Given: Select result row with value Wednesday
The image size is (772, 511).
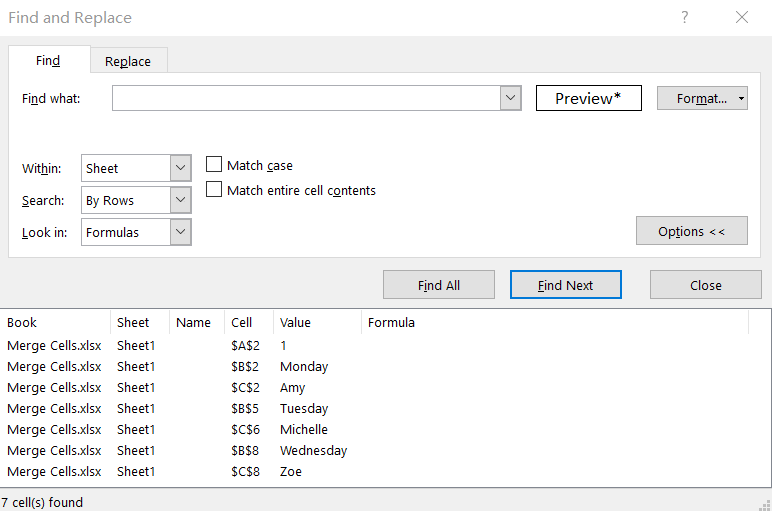Looking at the screenshot, I should pyautogui.click(x=385, y=450).
